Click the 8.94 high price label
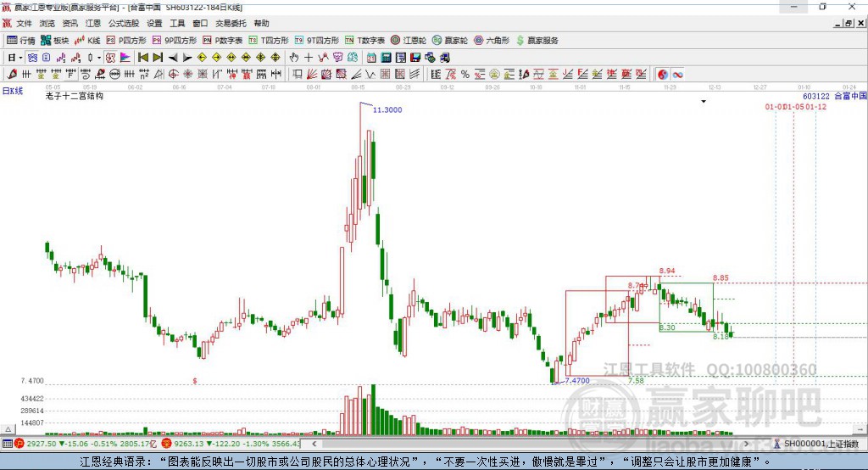Image resolution: width=868 pixels, height=470 pixels. (667, 271)
